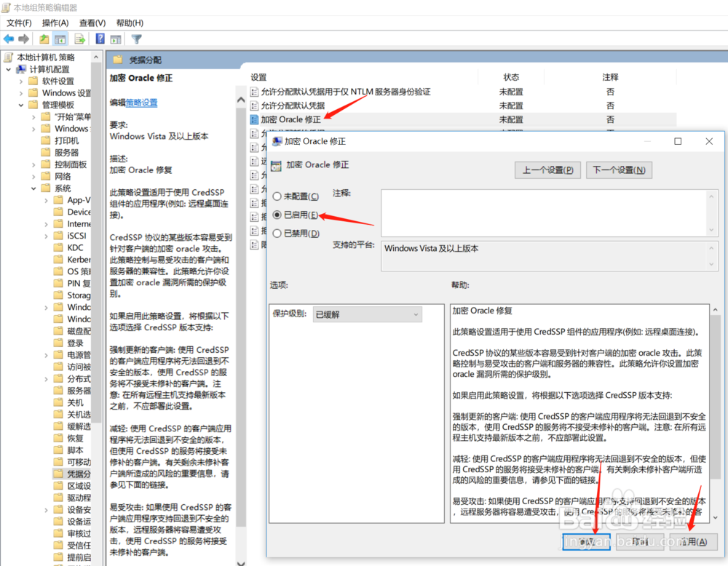Image resolution: width=728 pixels, height=566 pixels.
Task: Toggle the Show/Hide action pane icon
Action: (x=116, y=39)
